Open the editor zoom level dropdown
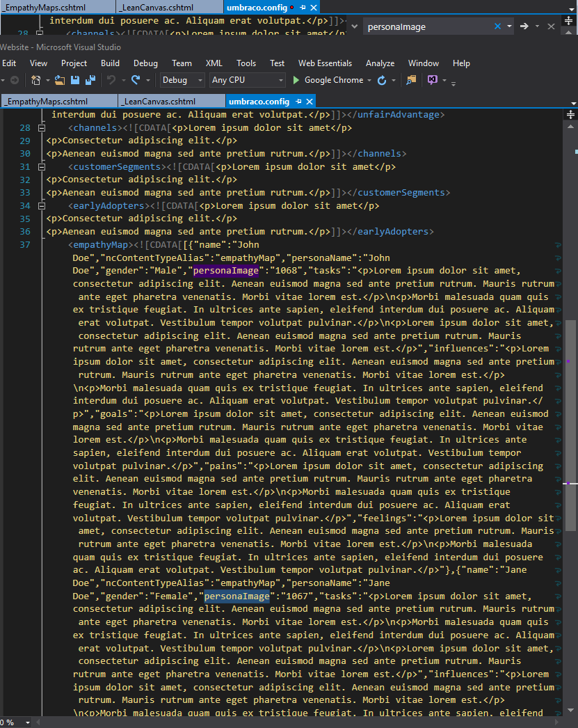The width and height of the screenshot is (578, 728). [x=28, y=722]
